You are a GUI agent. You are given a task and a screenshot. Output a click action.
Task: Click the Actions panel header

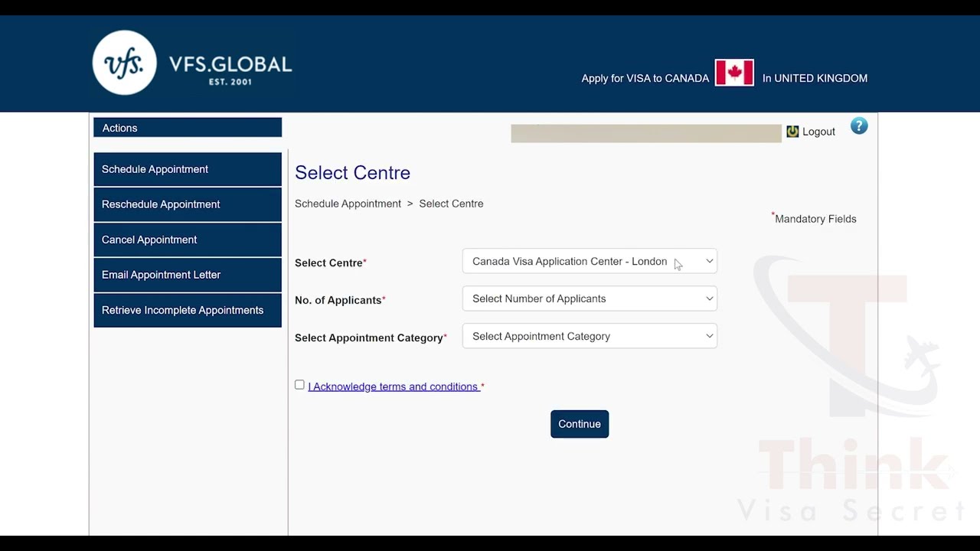coord(188,128)
